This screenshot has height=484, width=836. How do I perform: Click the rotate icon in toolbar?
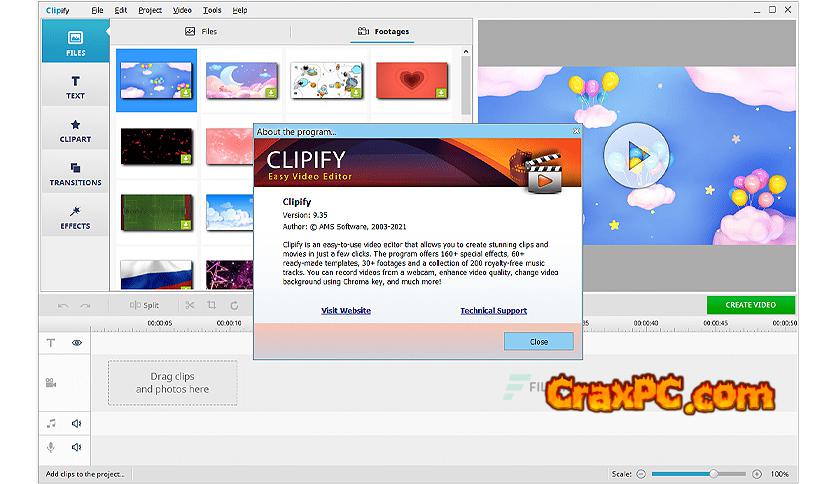point(234,305)
